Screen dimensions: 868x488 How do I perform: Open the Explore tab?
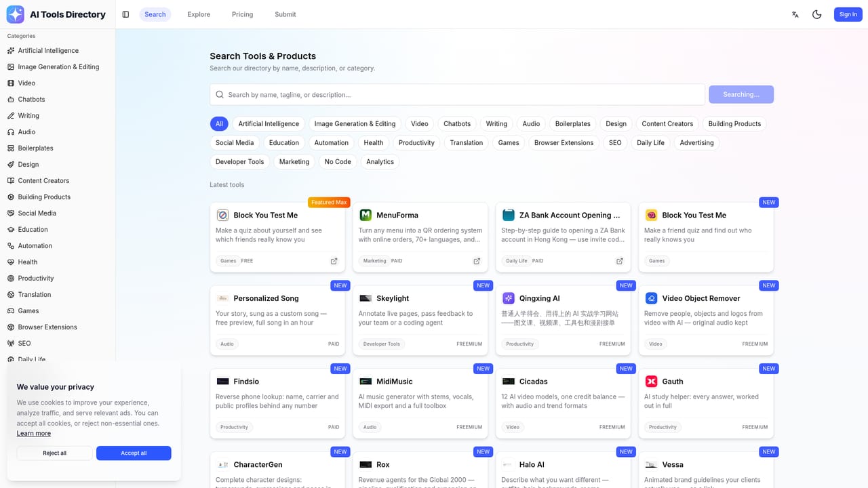(199, 14)
